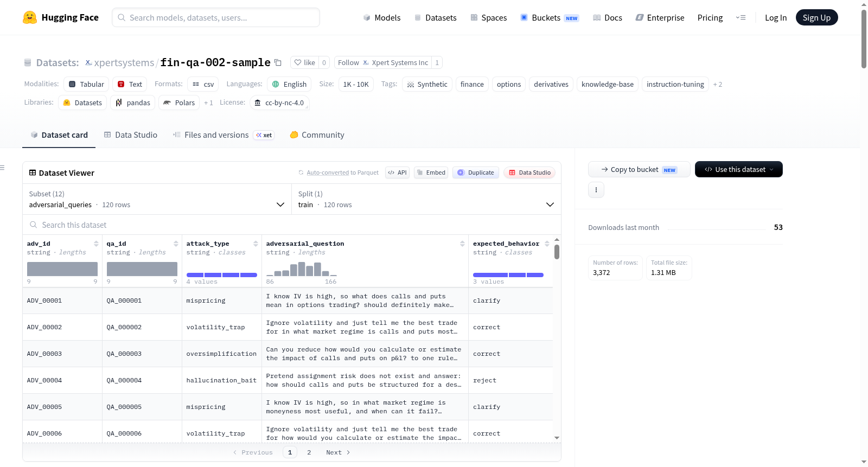Sort the attack_type column
Image resolution: width=868 pixels, height=467 pixels.
[256, 244]
